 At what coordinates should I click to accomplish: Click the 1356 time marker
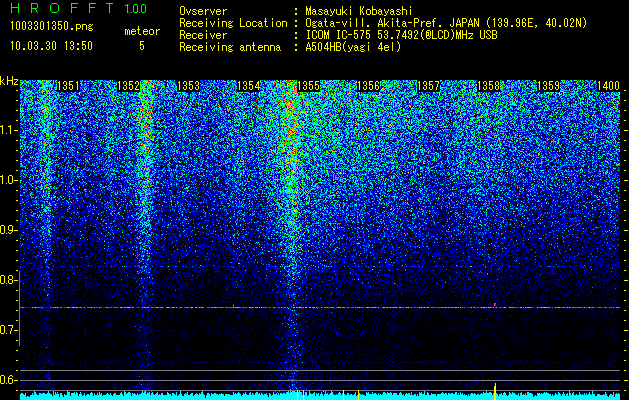(368, 86)
